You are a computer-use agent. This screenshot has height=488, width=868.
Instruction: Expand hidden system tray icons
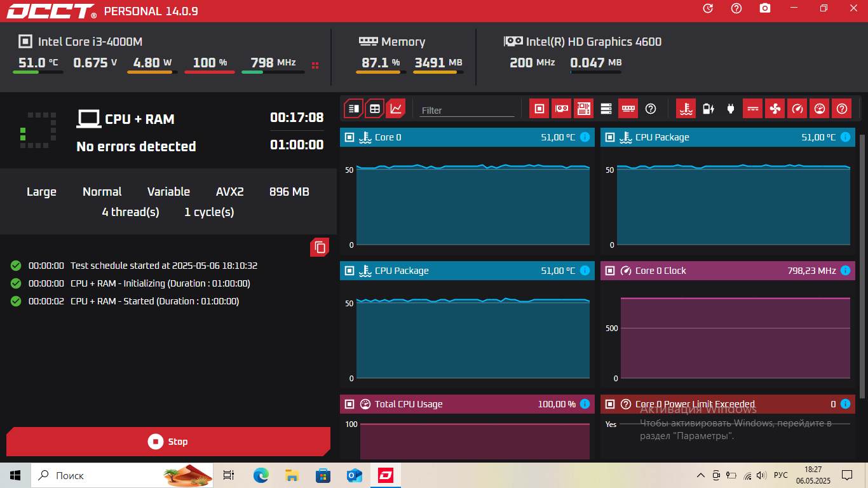point(701,475)
